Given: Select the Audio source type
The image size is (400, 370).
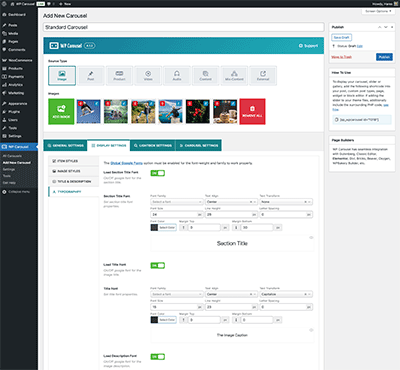Looking at the screenshot, I should 177,76.
